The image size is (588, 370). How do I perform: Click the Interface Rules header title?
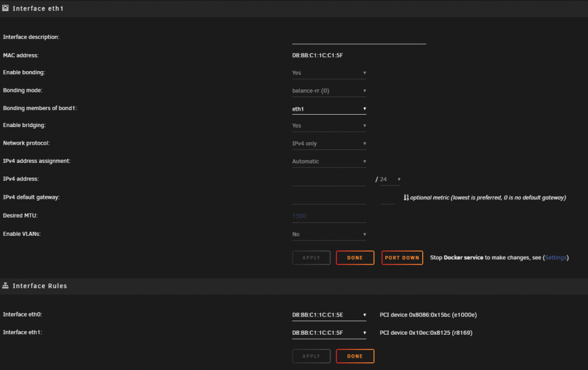(x=40, y=286)
